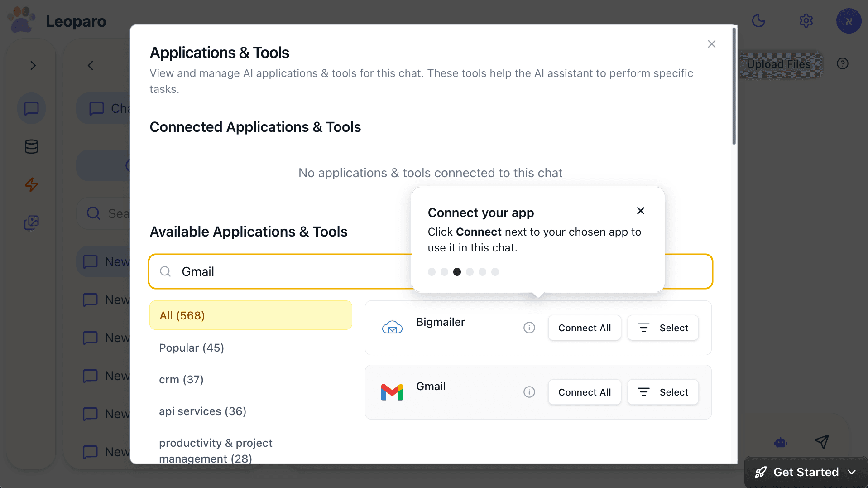868x488 pixels.
Task: Dismiss the Connect your app tooltip
Action: (x=640, y=210)
